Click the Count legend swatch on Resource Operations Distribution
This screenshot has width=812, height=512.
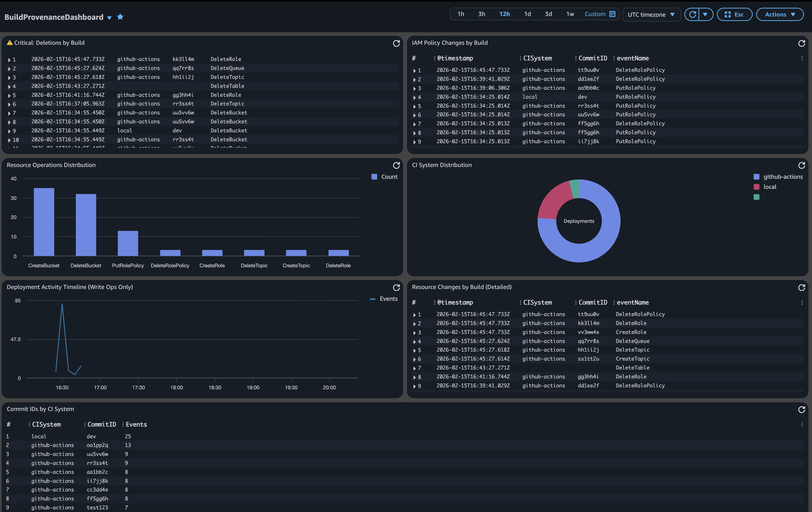374,176
